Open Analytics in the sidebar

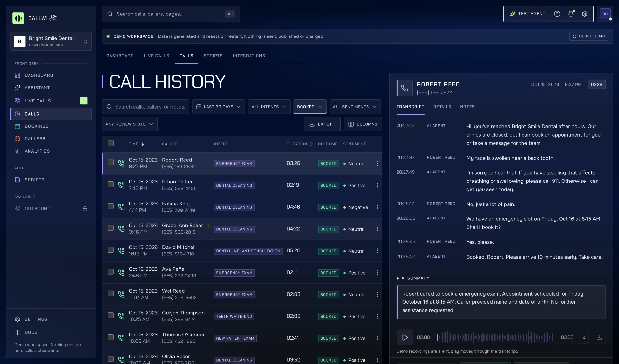51,151
